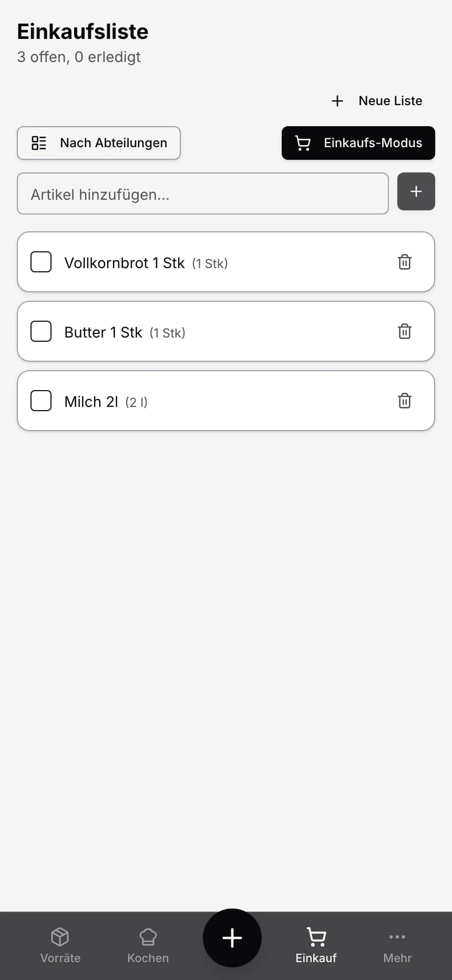Viewport: 452px width, 980px height.
Task: Click the Vollkornbrot 1 Stk item label
Action: pyautogui.click(x=125, y=263)
